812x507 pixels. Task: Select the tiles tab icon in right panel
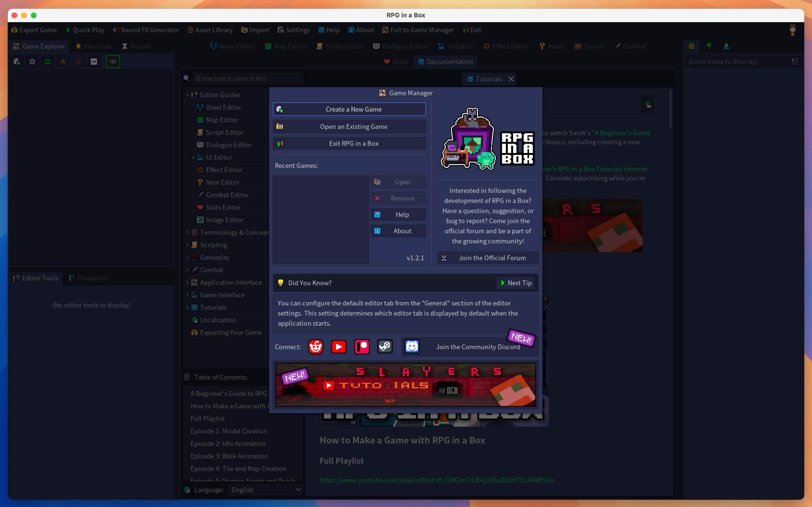coord(692,46)
